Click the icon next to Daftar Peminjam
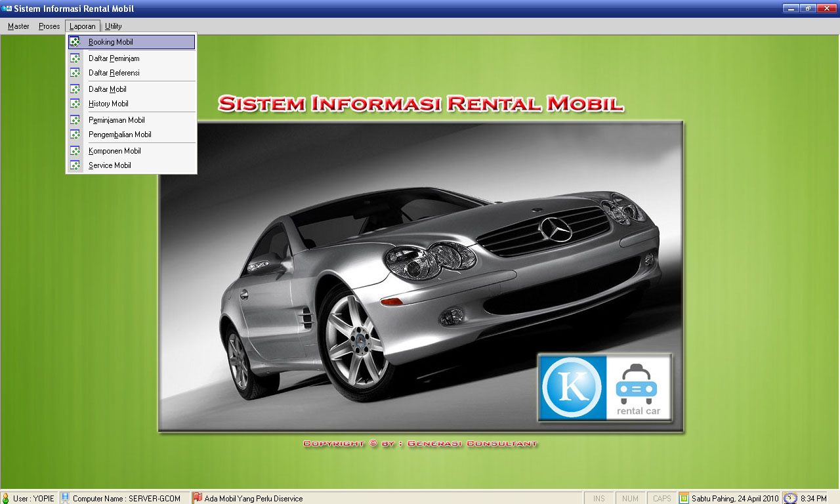The height and width of the screenshot is (504, 840). 75,58
